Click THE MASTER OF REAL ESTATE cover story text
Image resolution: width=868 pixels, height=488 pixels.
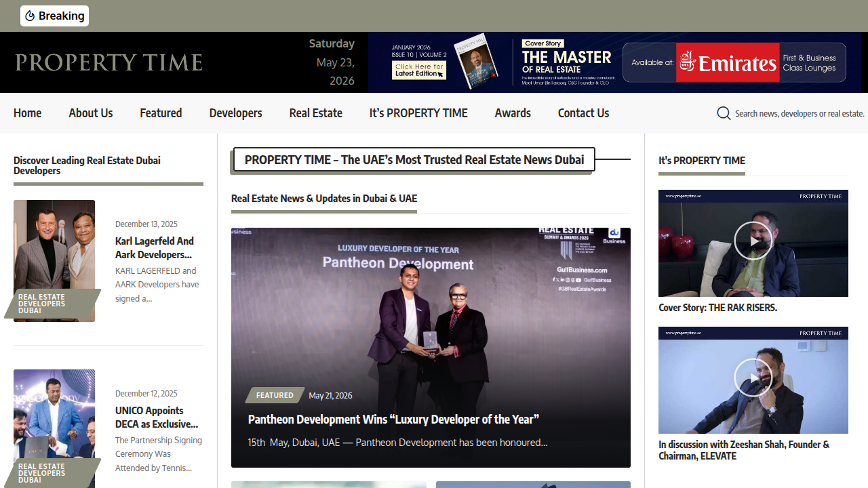567,61
